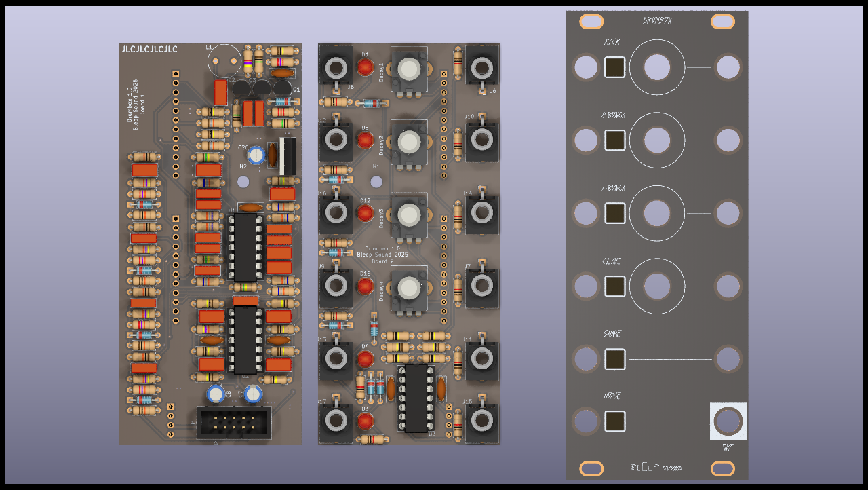Click the J1 power header connector
The width and height of the screenshot is (868, 490).
(233, 423)
